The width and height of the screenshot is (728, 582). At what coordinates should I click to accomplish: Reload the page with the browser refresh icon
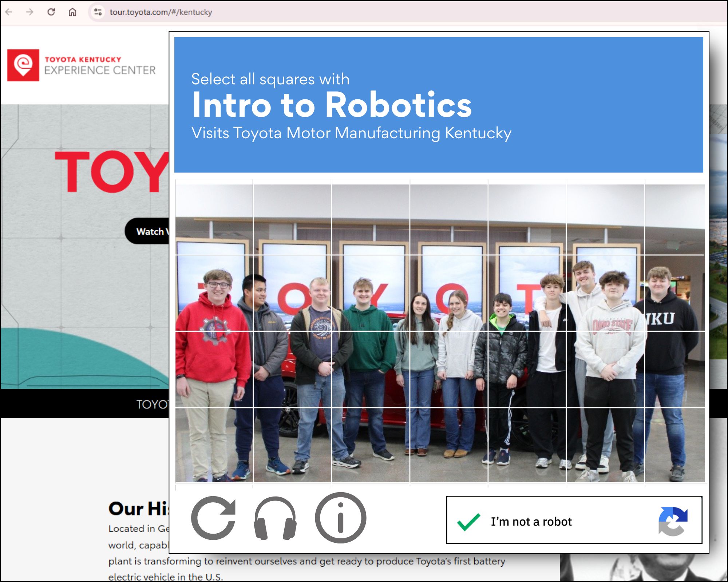click(51, 12)
